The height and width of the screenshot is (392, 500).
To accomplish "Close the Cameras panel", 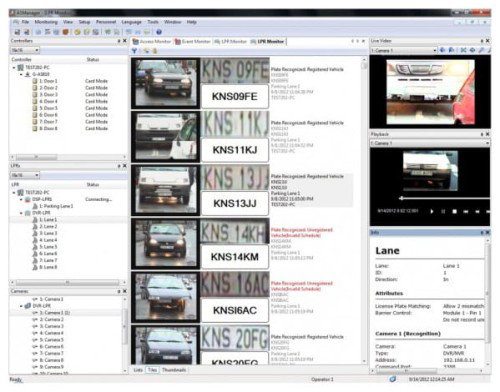I will pos(125,291).
